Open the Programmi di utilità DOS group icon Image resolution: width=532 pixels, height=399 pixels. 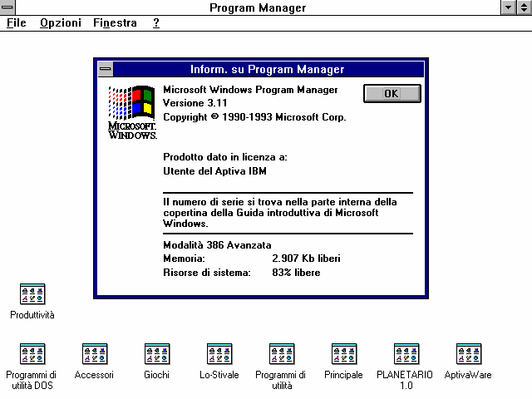(x=32, y=353)
